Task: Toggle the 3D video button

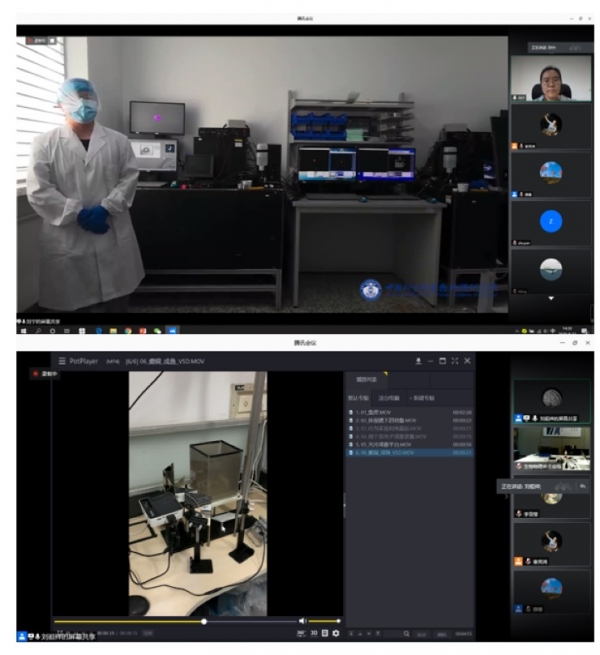Action: click(x=314, y=633)
